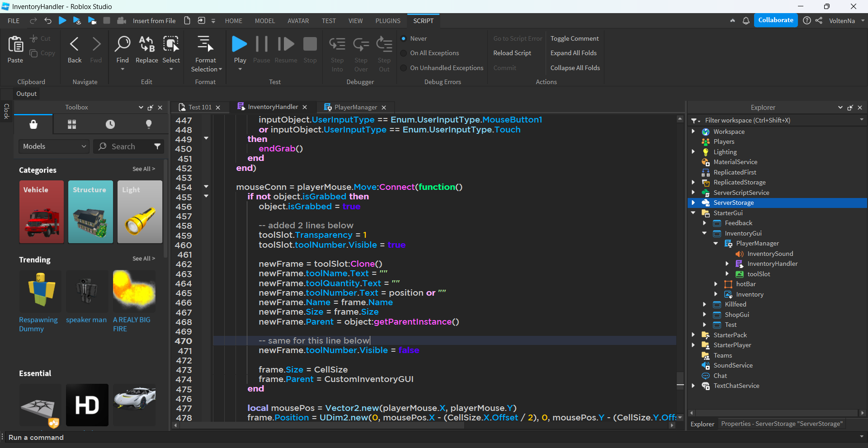Open the notifications bell icon
The image size is (868, 448).
click(x=746, y=20)
